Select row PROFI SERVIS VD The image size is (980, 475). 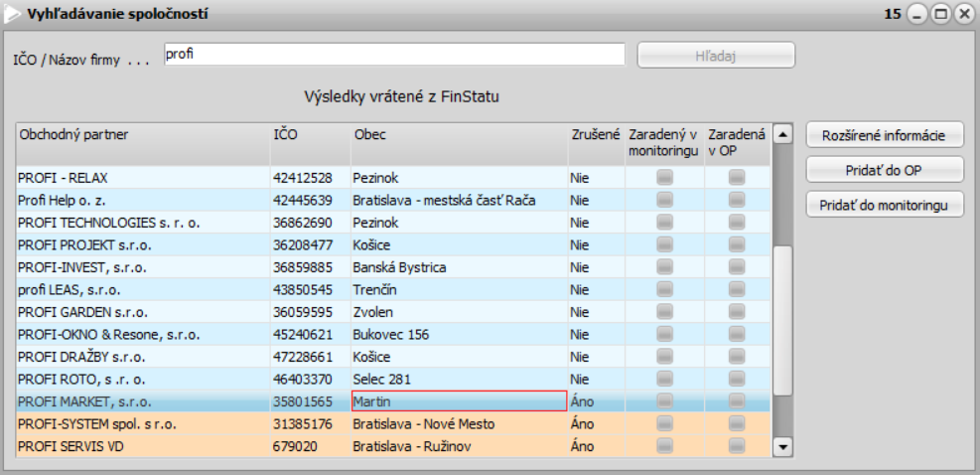[x=393, y=447]
